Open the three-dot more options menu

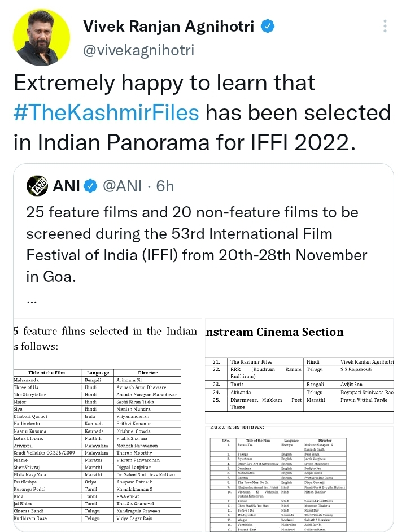pos(385,27)
